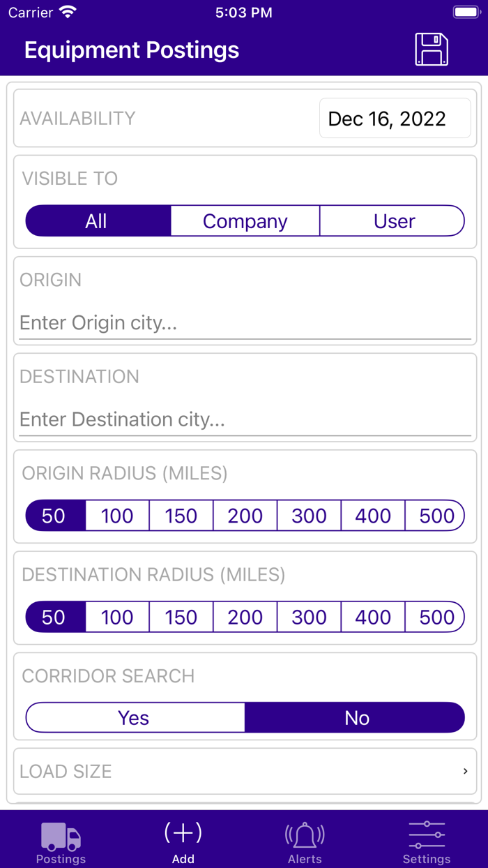The width and height of the screenshot is (488, 868).
Task: Select No for corridor search
Action: 356,717
